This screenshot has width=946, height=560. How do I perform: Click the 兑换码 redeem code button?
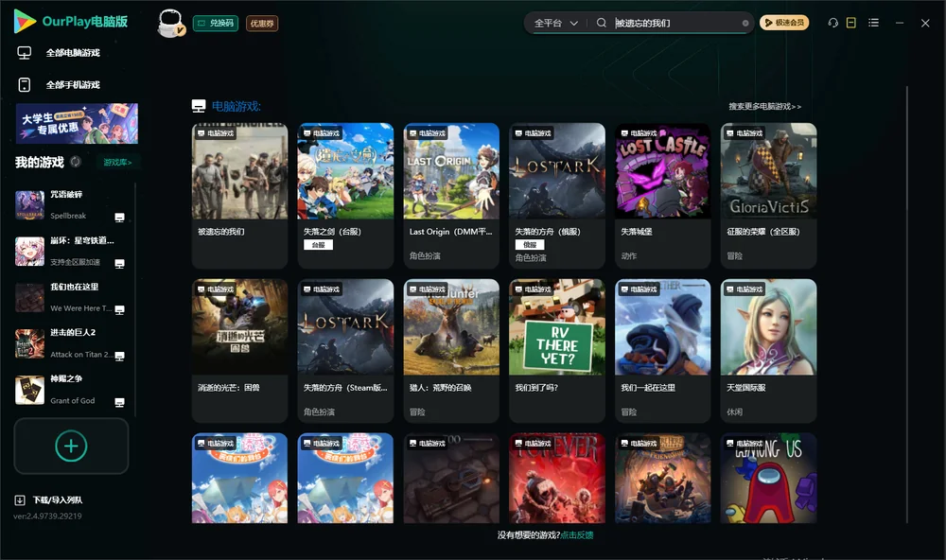(x=216, y=23)
